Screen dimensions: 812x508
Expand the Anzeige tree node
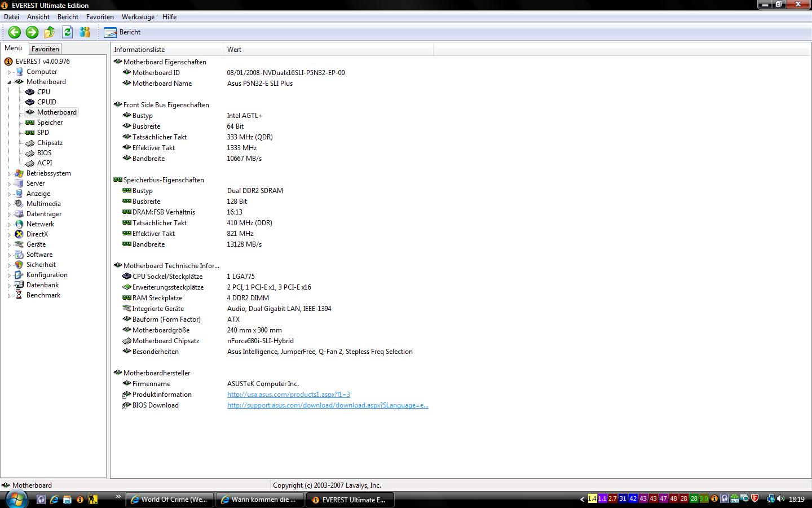(x=10, y=194)
